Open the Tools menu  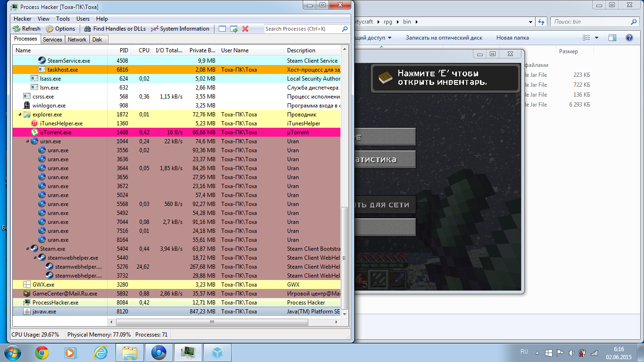point(63,19)
